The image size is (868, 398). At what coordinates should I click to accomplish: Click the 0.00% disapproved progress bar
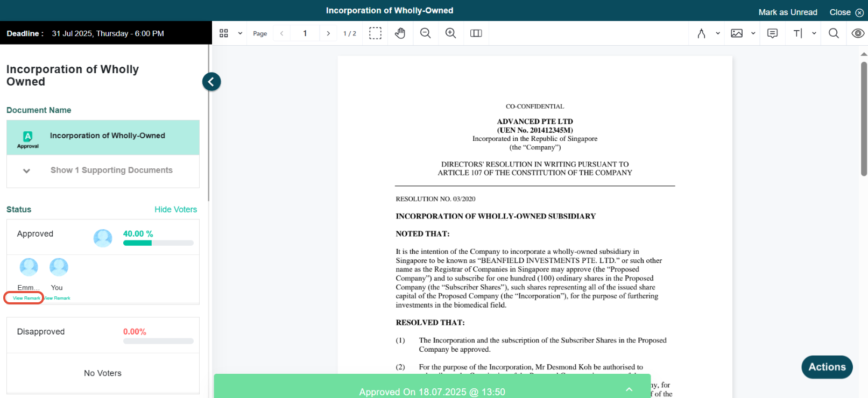(158, 341)
